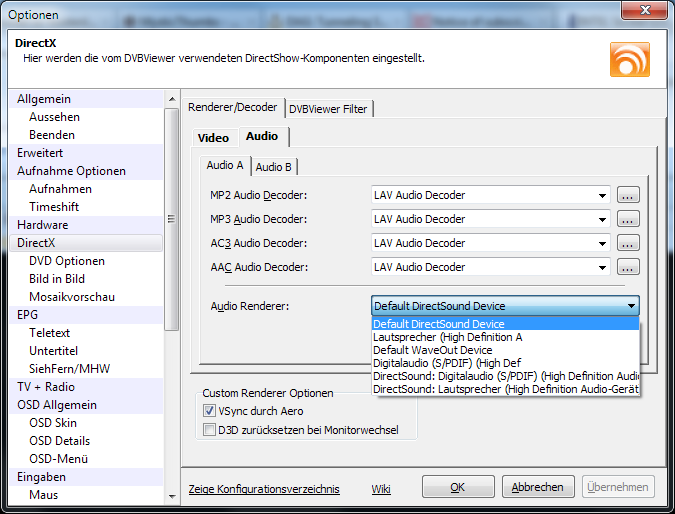Image resolution: width=675 pixels, height=514 pixels.
Task: Open the Beenden settings page
Action: (86, 135)
